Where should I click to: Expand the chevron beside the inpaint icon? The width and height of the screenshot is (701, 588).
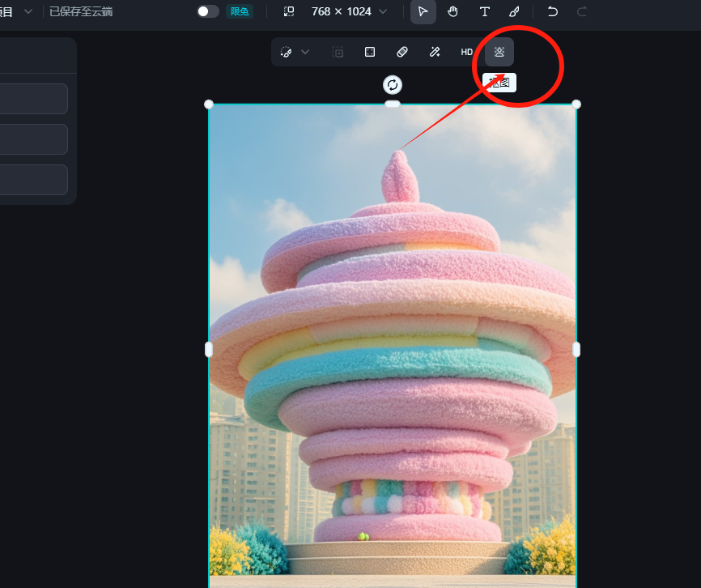(305, 52)
